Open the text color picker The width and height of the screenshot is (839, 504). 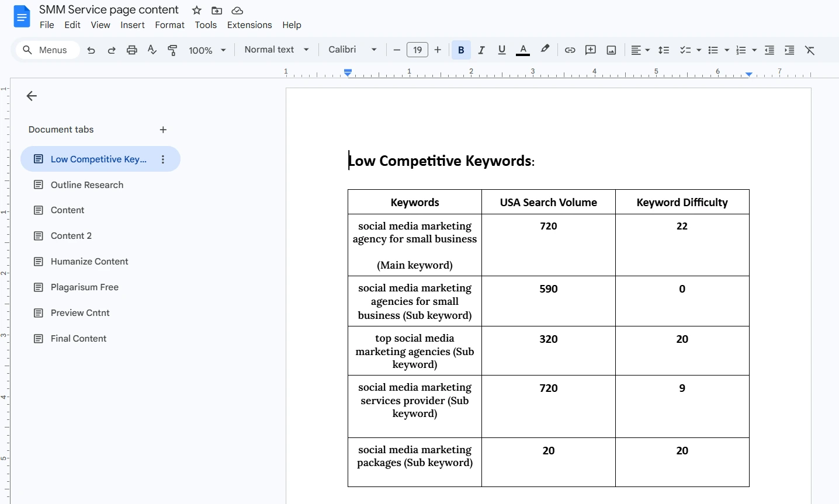tap(523, 50)
